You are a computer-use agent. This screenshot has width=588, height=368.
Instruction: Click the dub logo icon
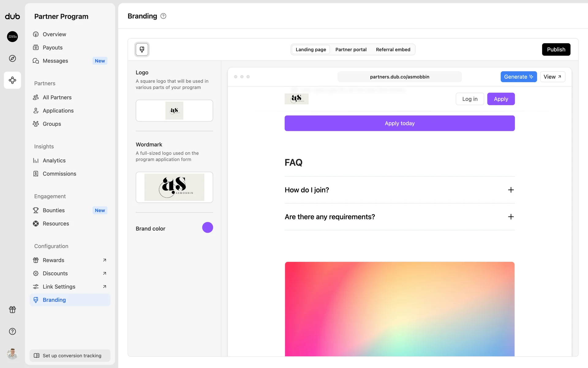[12, 16]
